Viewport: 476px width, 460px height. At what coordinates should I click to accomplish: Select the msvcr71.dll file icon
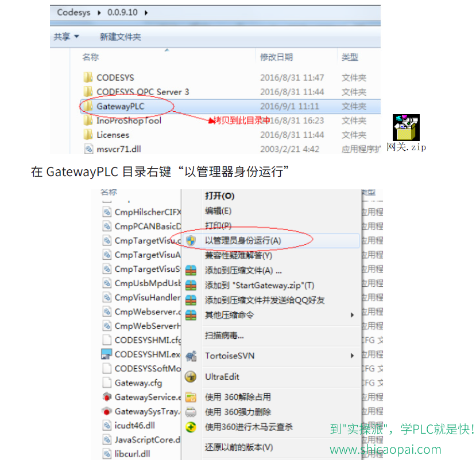[x=88, y=149]
